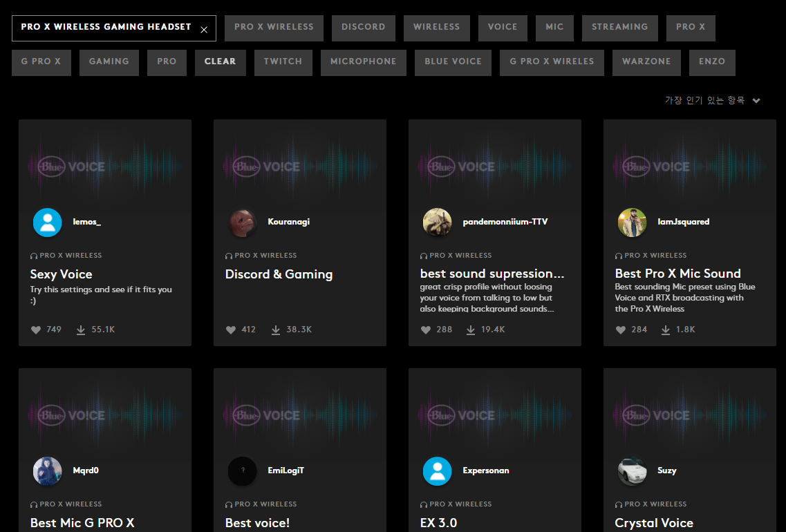Open the Best Pro X Mic Sound title
This screenshot has height=532, width=786.
tap(677, 274)
